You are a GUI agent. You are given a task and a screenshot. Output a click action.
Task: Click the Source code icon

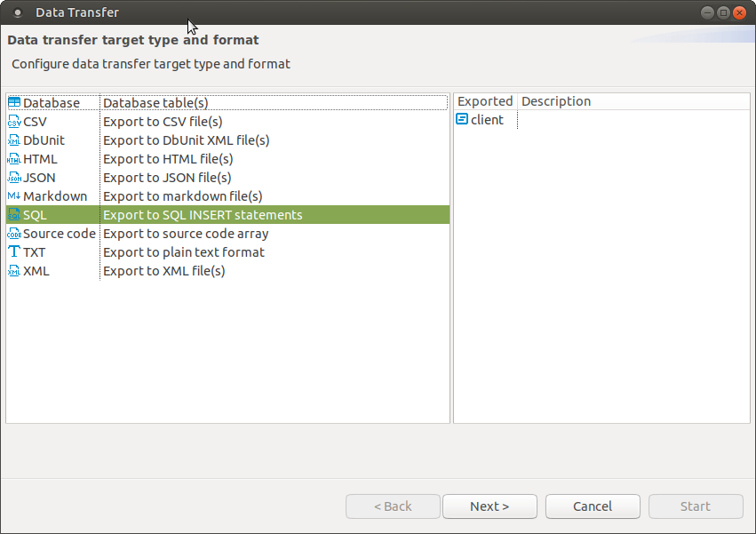(x=14, y=234)
